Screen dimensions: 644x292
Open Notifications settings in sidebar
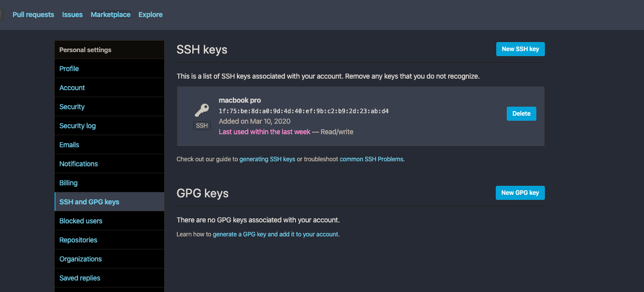point(79,164)
